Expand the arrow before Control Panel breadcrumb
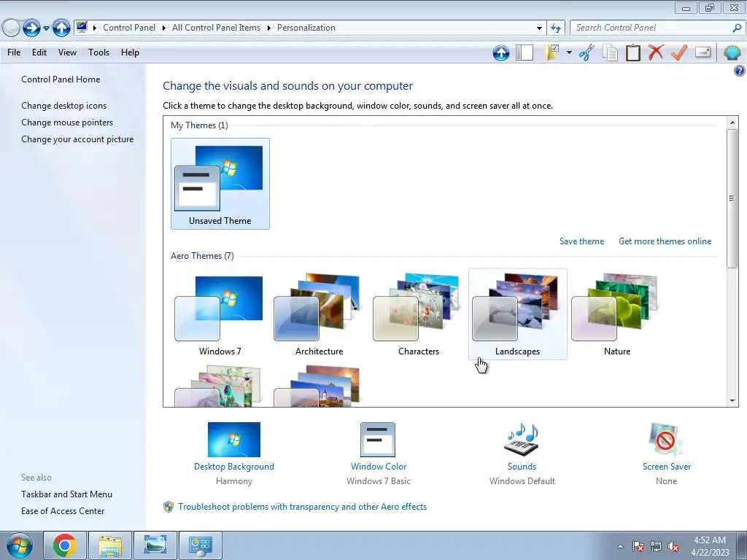Image resolution: width=747 pixels, height=560 pixels. [x=94, y=28]
